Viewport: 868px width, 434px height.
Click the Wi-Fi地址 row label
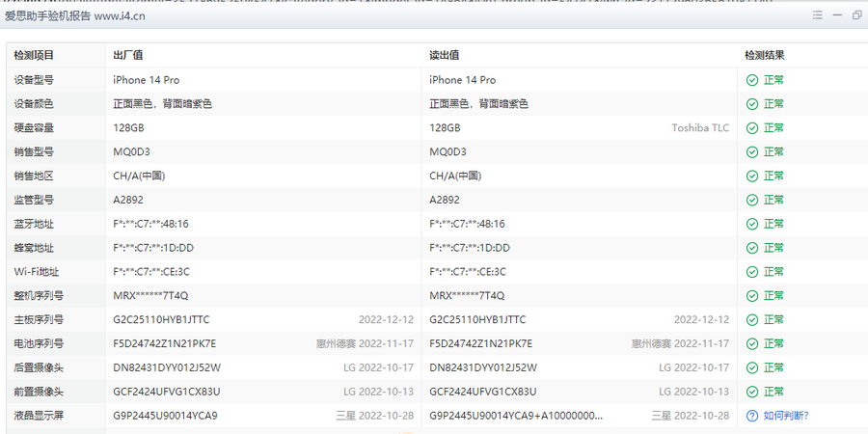tap(37, 271)
